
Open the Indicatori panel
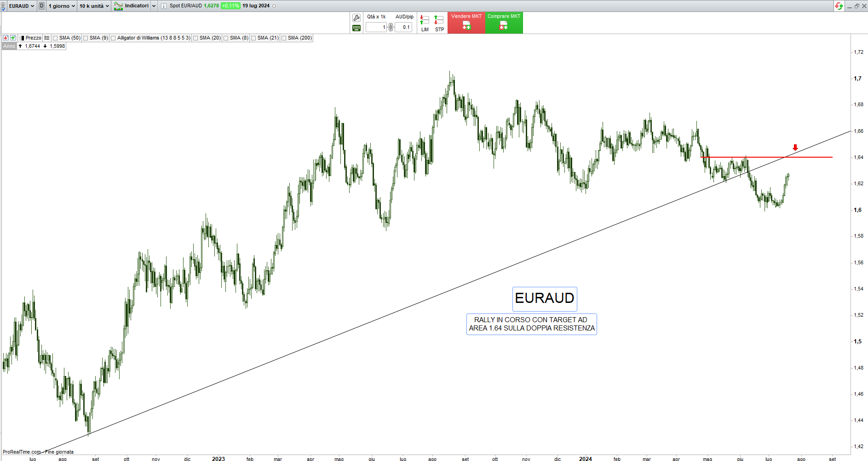131,6
